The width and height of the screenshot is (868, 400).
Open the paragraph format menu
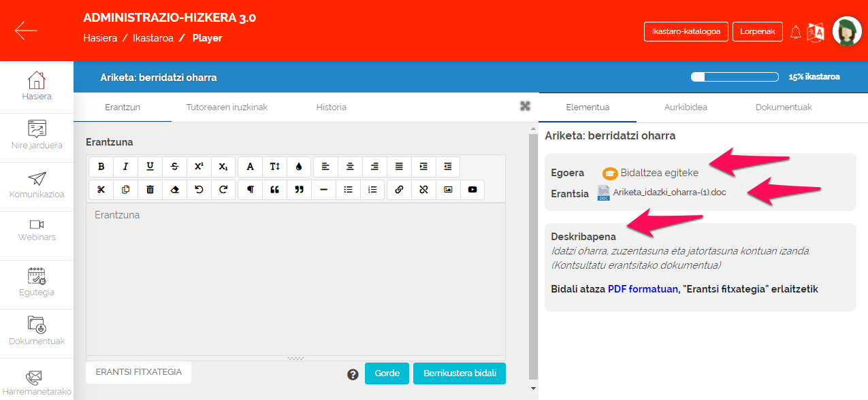pyautogui.click(x=250, y=190)
